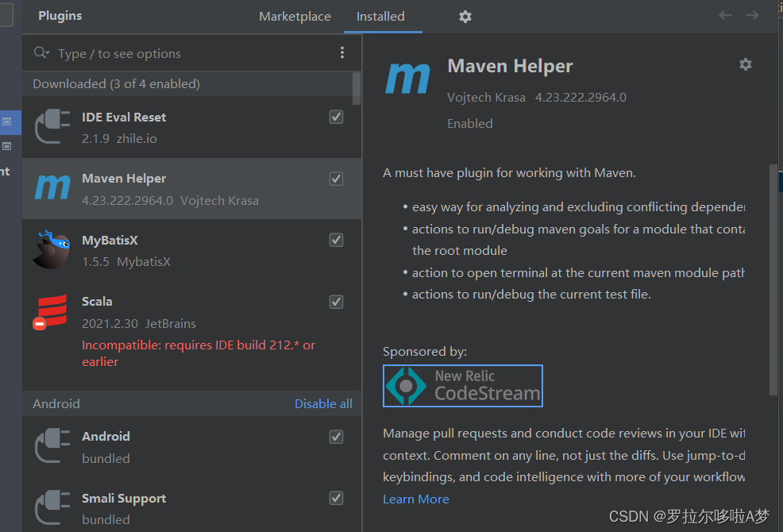The image size is (783, 532).
Task: Select the Smali Support plugin name
Action: pos(124,499)
